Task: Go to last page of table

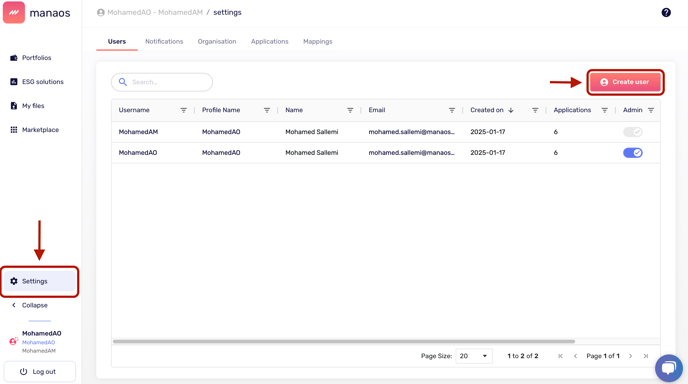Action: tap(645, 356)
